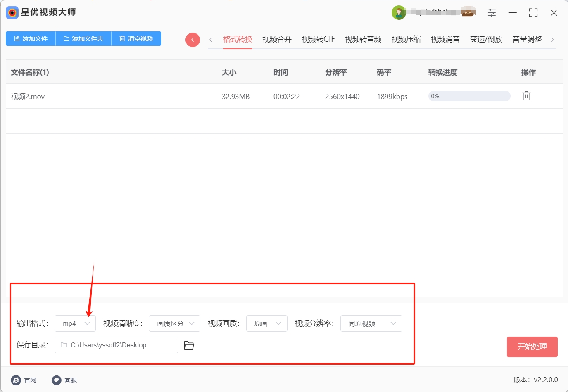568x392 pixels.
Task: Click 添加文件夹 button
Action: click(x=83, y=38)
